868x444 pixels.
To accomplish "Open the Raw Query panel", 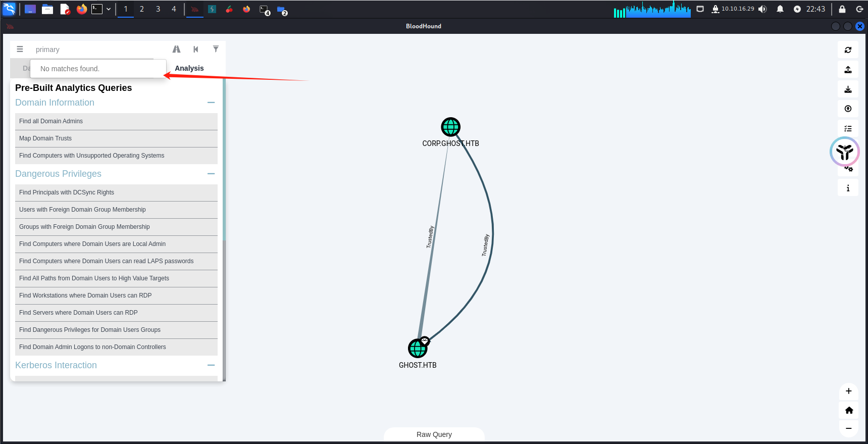I will tap(434, 434).
